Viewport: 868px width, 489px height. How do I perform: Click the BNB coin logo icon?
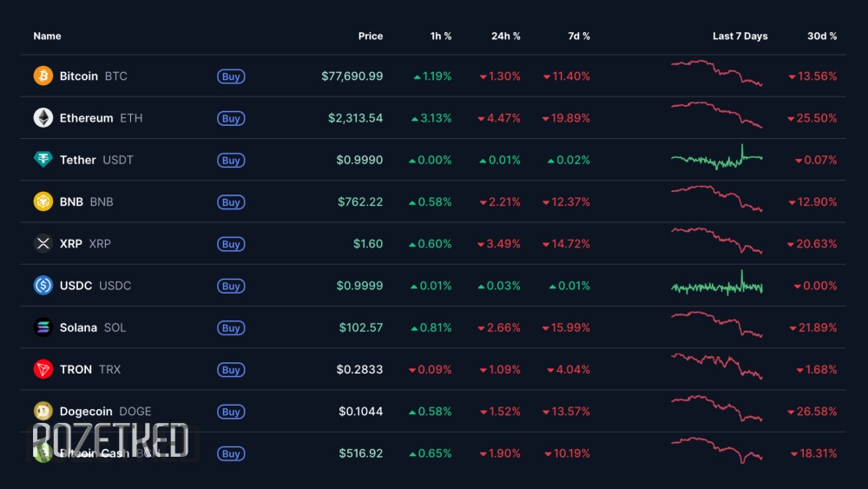(x=43, y=202)
